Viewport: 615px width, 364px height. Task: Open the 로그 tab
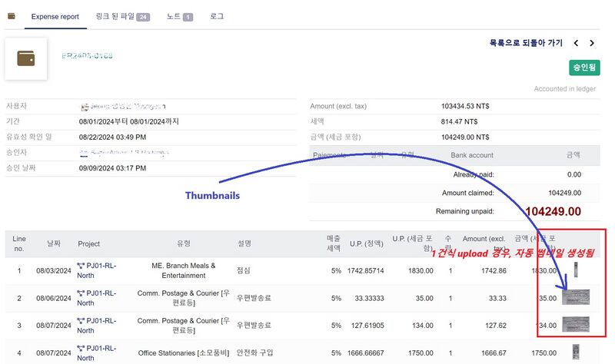coord(217,16)
